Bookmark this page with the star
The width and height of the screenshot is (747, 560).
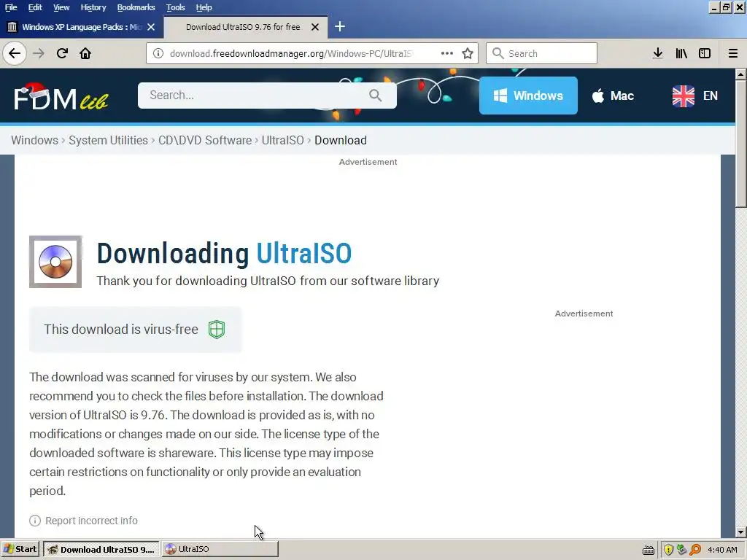click(x=468, y=53)
